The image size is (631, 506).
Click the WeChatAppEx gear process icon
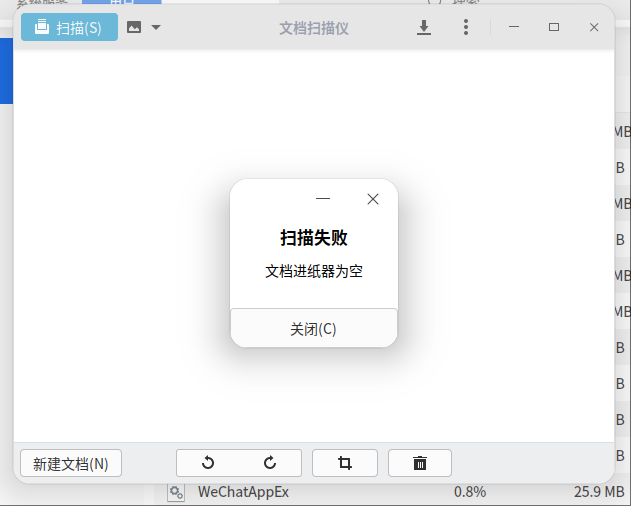click(x=176, y=492)
